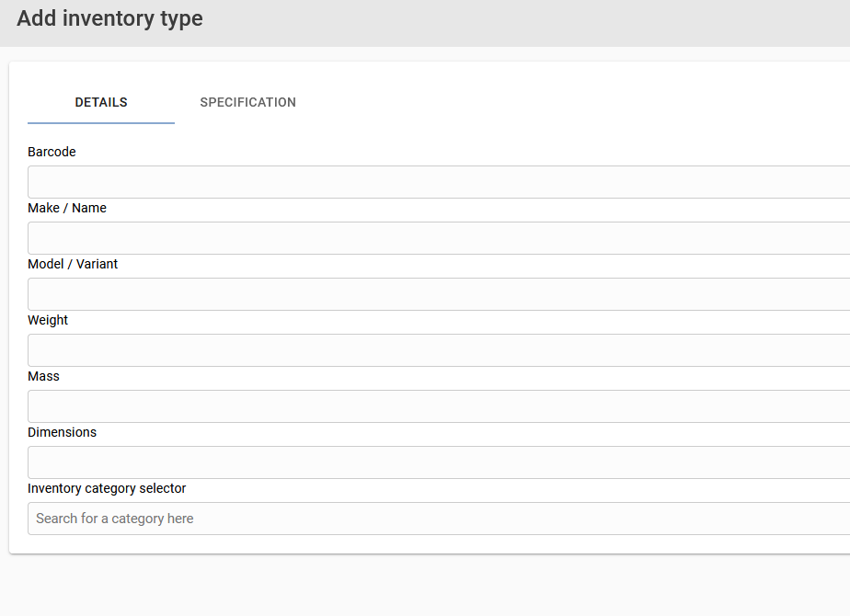
Task: Click the Add inventory type heading
Action: (110, 18)
